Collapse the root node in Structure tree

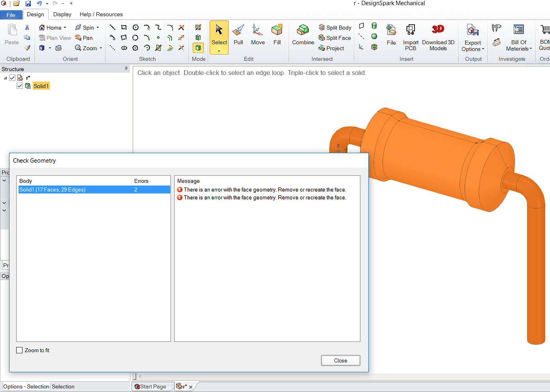5,77
